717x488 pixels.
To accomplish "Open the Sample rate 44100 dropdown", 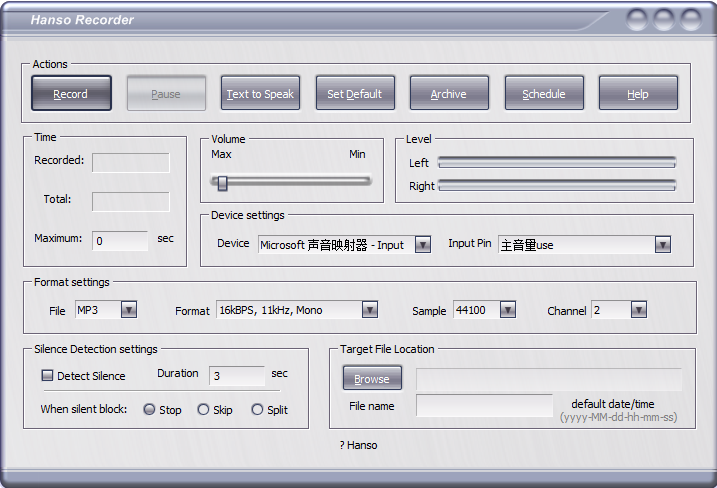I will [508, 310].
